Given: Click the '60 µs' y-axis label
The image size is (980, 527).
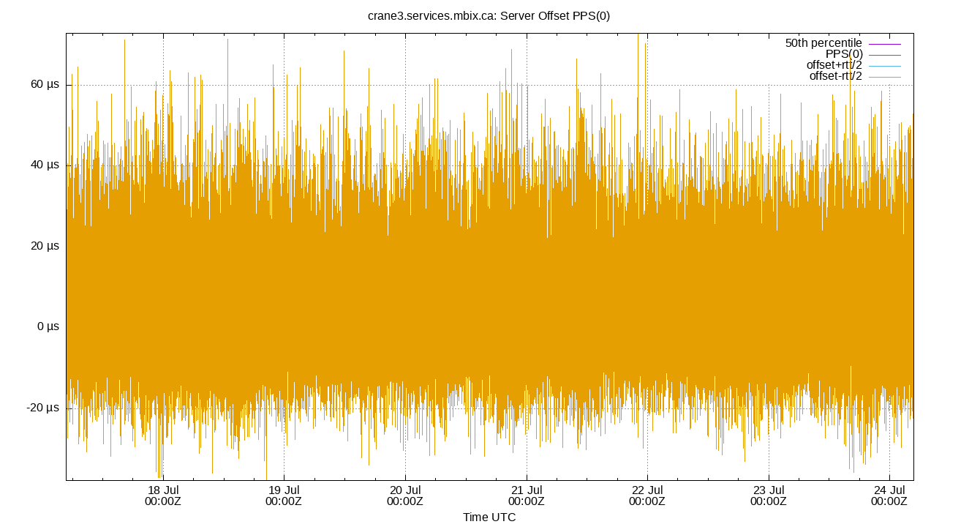Looking at the screenshot, I should [45, 84].
